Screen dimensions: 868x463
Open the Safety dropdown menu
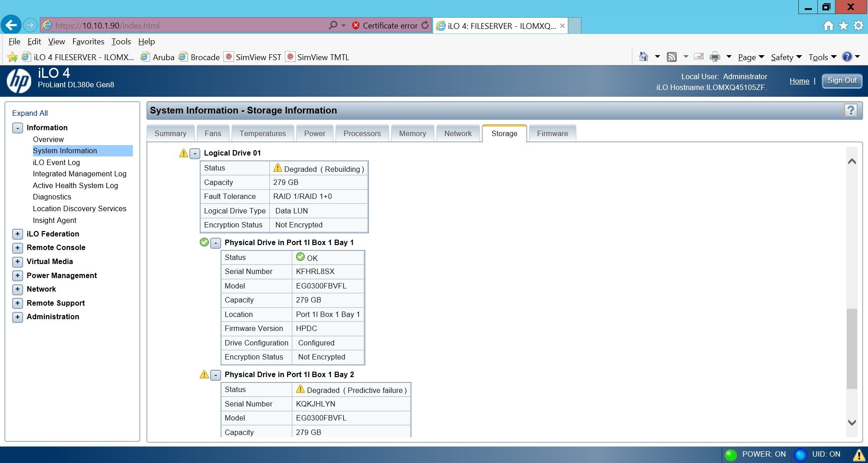point(786,57)
